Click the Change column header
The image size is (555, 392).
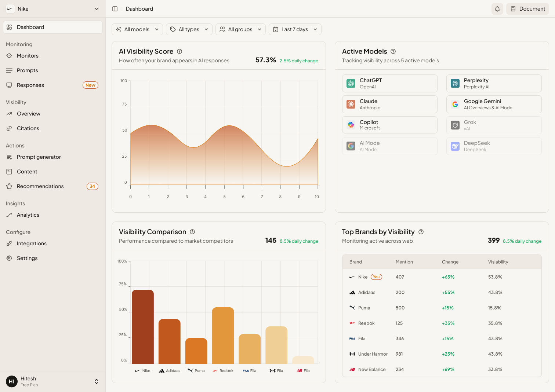pos(450,262)
